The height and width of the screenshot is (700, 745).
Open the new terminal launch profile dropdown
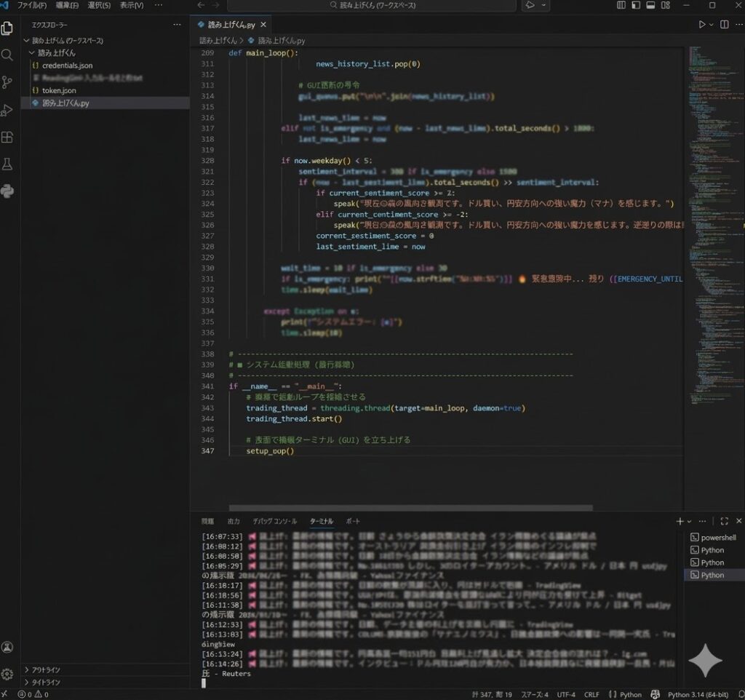[x=690, y=521]
